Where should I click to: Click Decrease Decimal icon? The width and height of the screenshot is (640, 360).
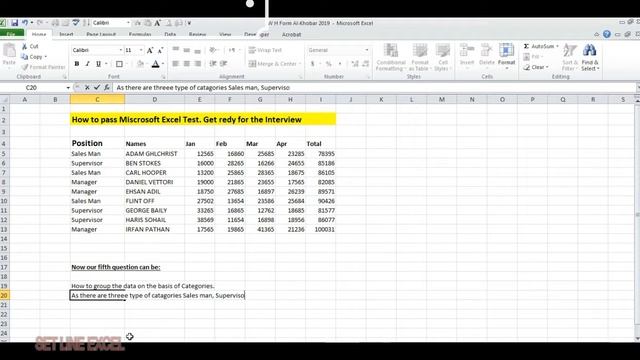(x=365, y=64)
